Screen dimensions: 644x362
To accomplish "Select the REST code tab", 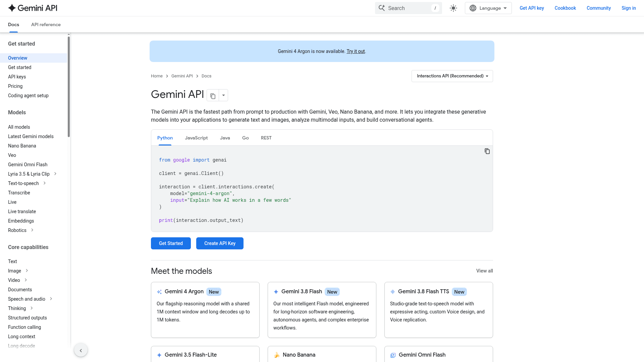I will (x=266, y=138).
